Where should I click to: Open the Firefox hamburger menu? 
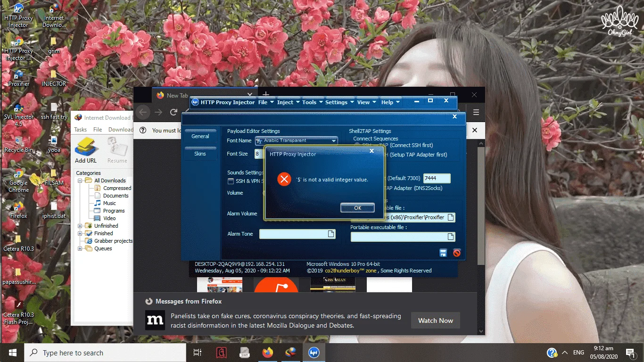[476, 112]
